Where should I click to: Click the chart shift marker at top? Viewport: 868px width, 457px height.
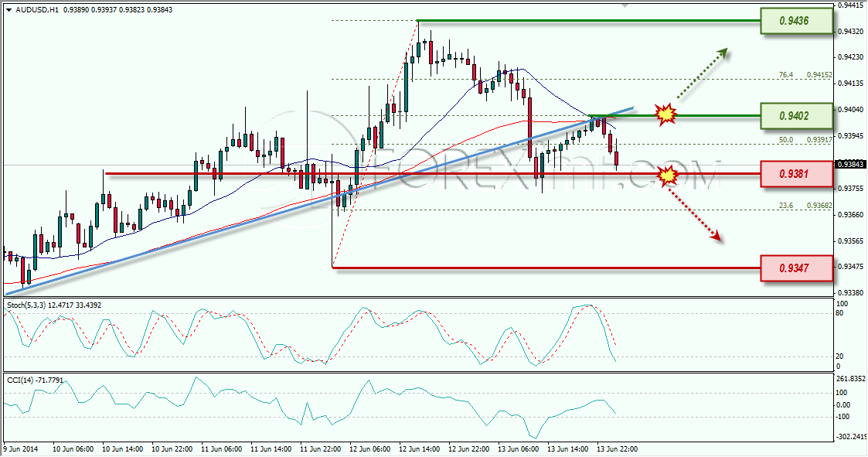[x=625, y=5]
